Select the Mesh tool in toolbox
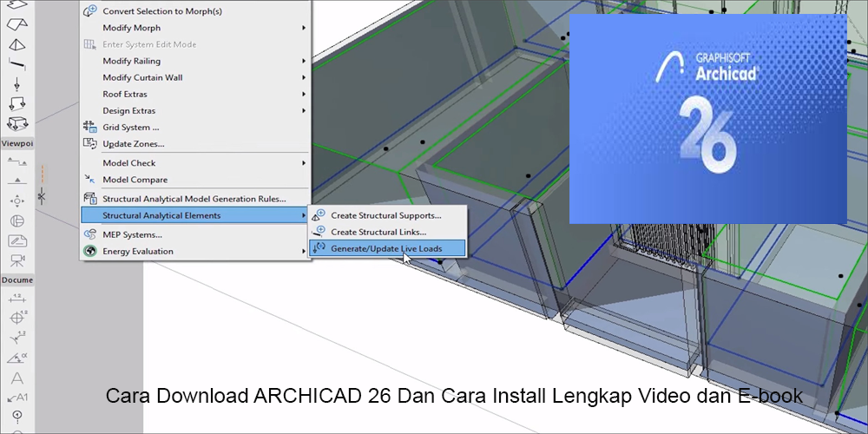 click(17, 24)
